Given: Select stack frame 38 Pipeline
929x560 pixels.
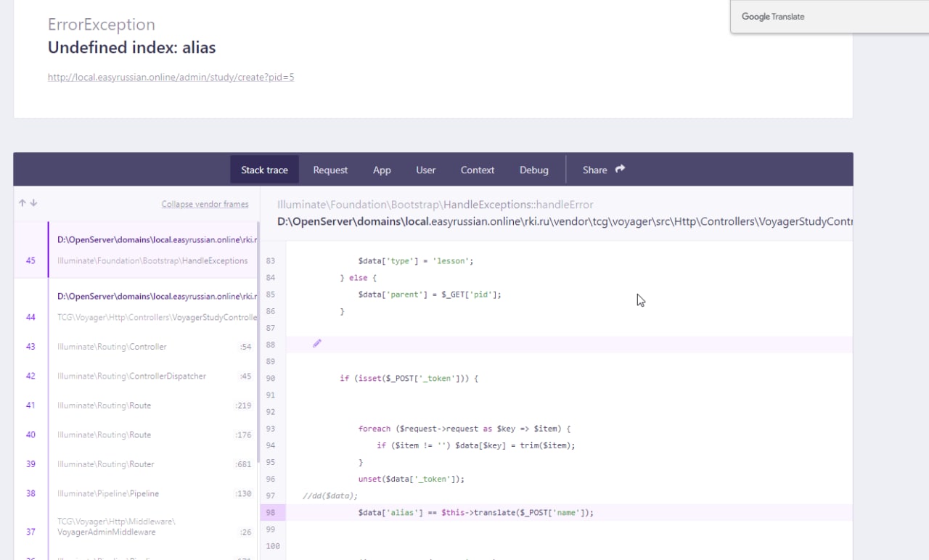Looking at the screenshot, I should coord(136,493).
